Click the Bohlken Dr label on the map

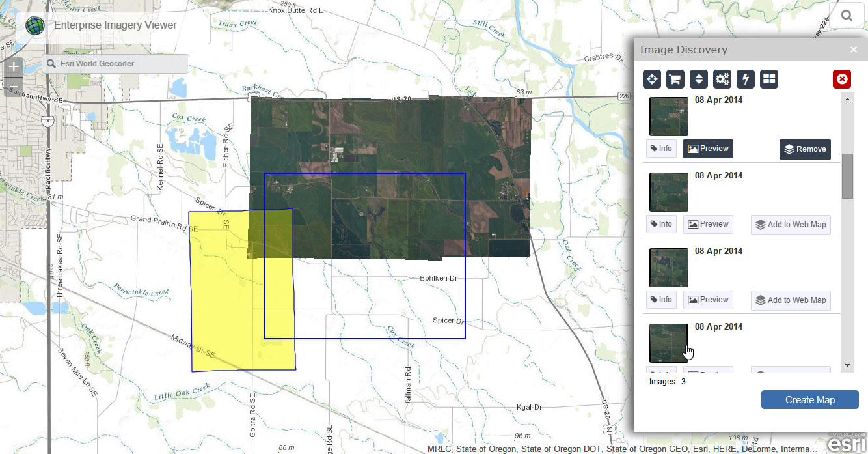(x=439, y=278)
